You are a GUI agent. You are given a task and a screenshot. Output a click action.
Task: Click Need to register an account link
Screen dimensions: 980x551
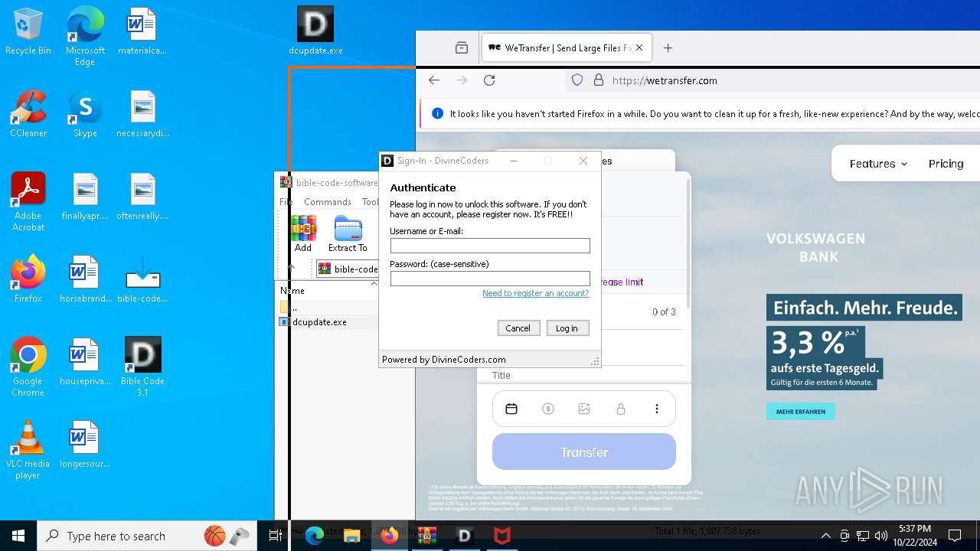tap(536, 293)
